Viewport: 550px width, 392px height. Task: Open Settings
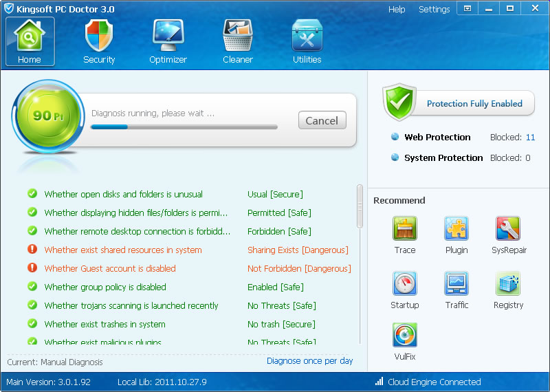[434, 10]
